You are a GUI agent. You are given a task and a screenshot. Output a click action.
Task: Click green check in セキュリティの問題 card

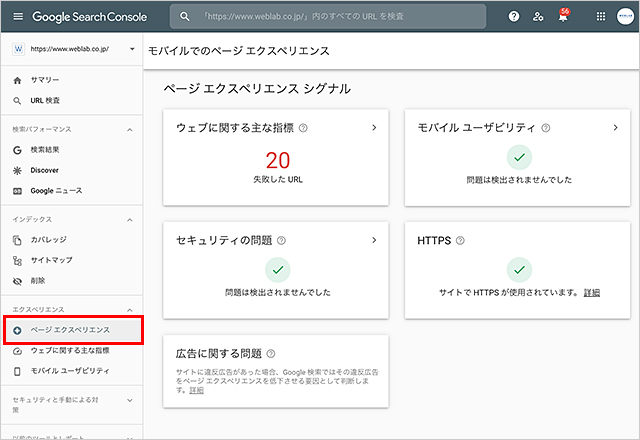[278, 270]
